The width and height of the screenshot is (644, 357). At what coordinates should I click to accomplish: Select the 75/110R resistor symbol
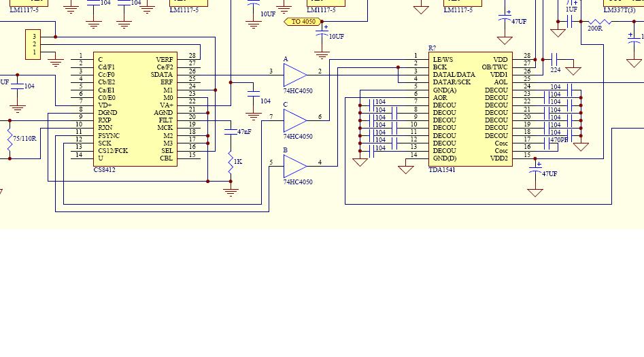pos(10,139)
